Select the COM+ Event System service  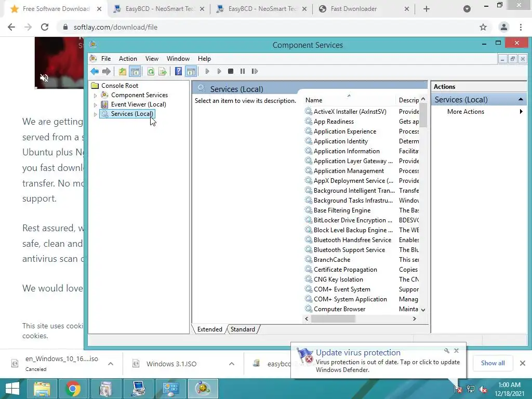pos(342,289)
